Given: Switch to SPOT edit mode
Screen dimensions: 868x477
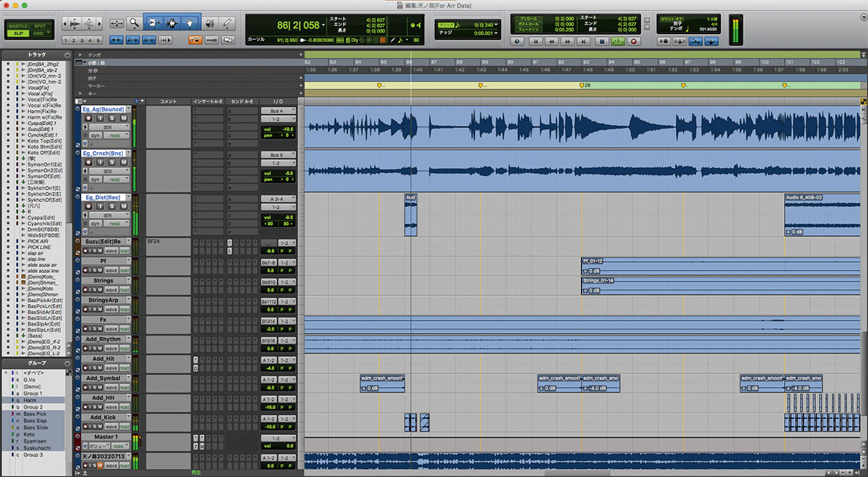Looking at the screenshot, I should (40, 26).
